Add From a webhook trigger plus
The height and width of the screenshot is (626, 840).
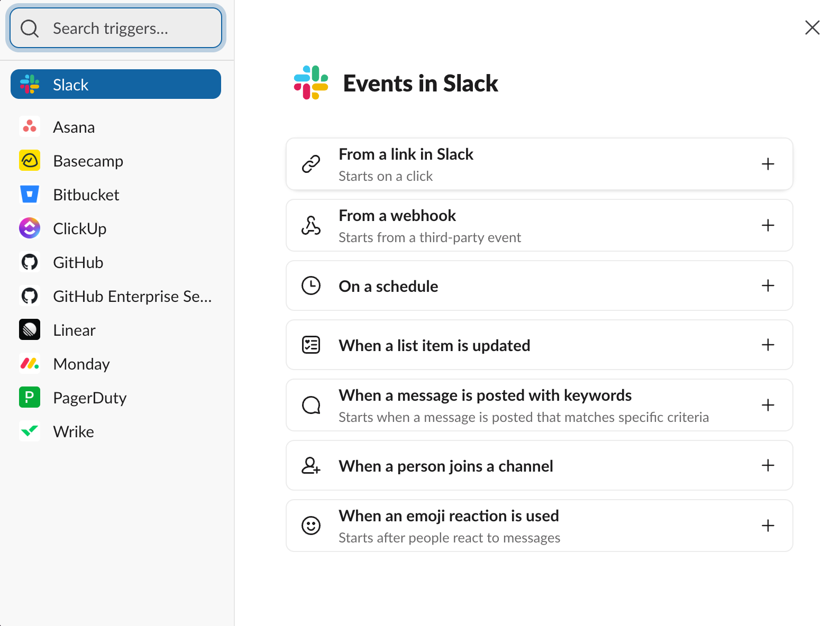pyautogui.click(x=768, y=225)
